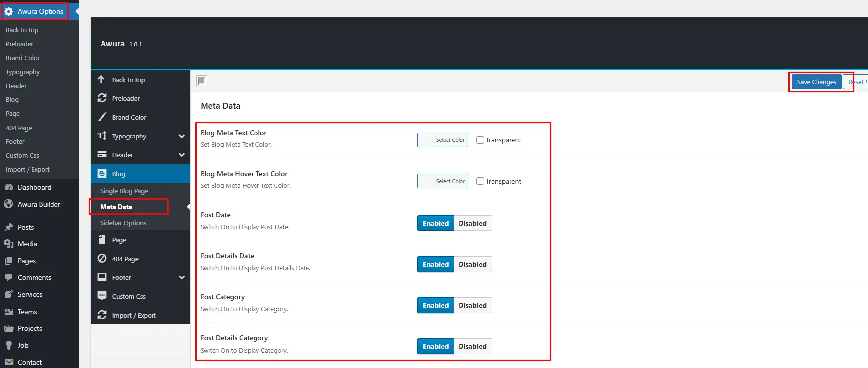The height and width of the screenshot is (368, 868).
Task: Click the Awura Builder globe icon
Action: tap(8, 204)
